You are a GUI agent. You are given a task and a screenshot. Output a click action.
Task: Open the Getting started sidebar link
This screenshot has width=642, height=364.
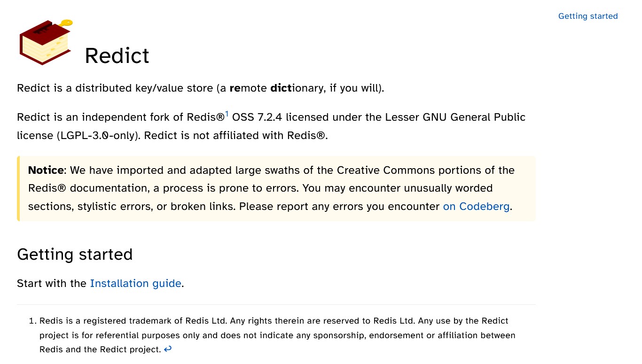pyautogui.click(x=587, y=16)
